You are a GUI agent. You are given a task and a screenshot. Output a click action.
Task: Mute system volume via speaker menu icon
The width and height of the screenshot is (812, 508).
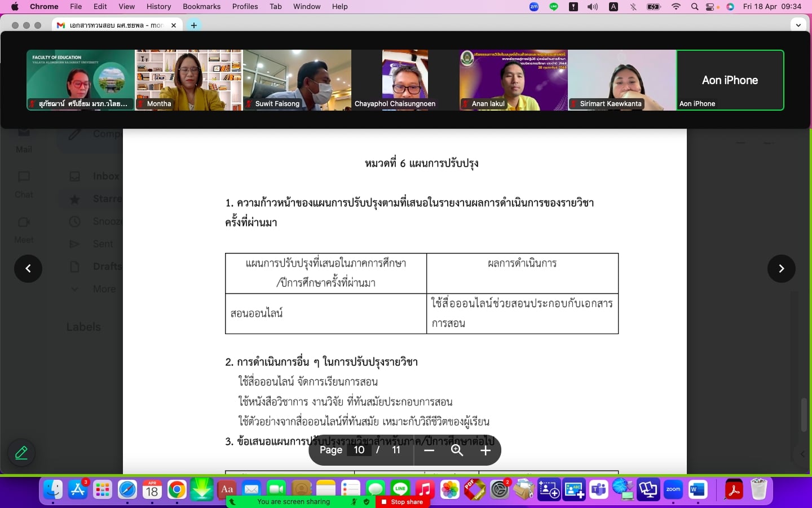pyautogui.click(x=592, y=7)
